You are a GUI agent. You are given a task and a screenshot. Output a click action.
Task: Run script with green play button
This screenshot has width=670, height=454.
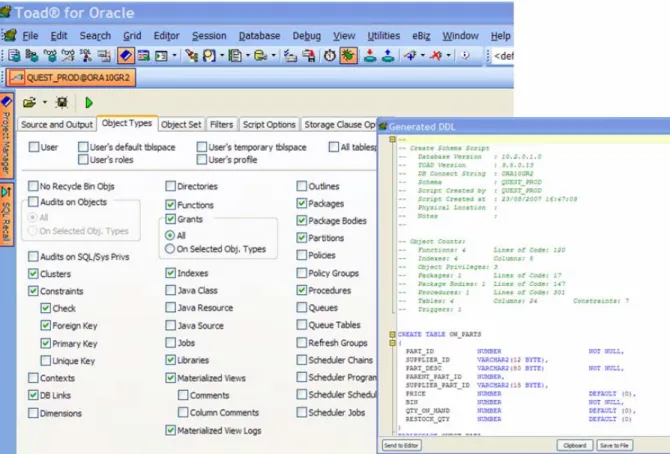coord(89,103)
